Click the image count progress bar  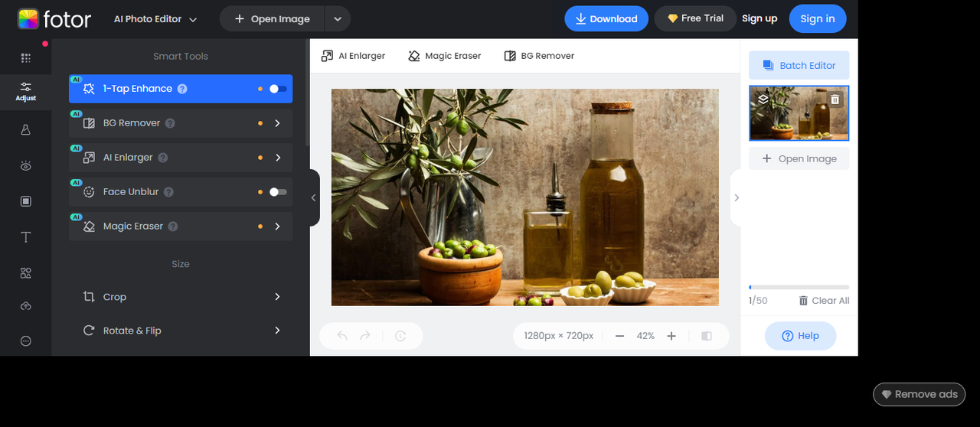click(x=799, y=287)
